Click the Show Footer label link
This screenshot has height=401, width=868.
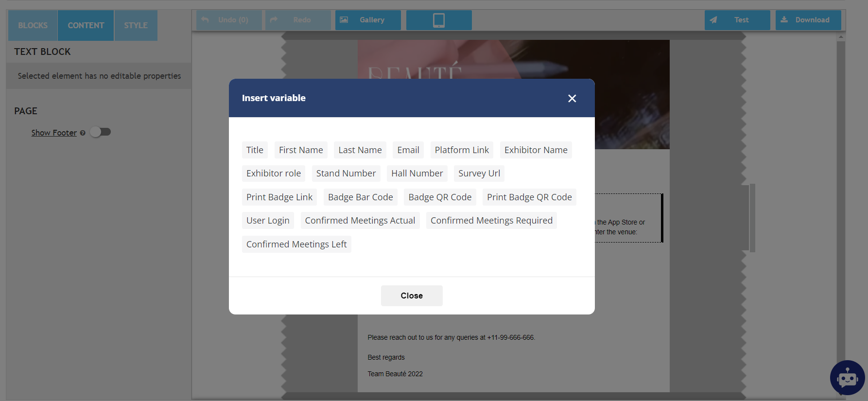pyautogui.click(x=54, y=133)
